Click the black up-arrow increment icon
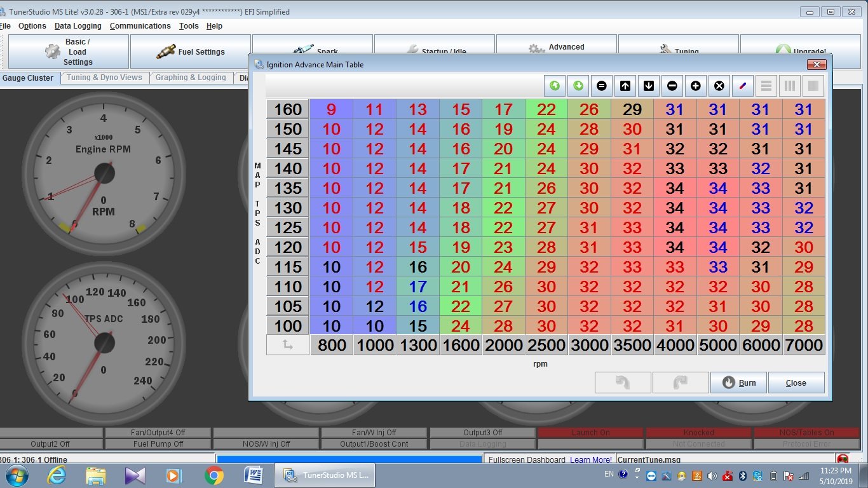 (625, 86)
